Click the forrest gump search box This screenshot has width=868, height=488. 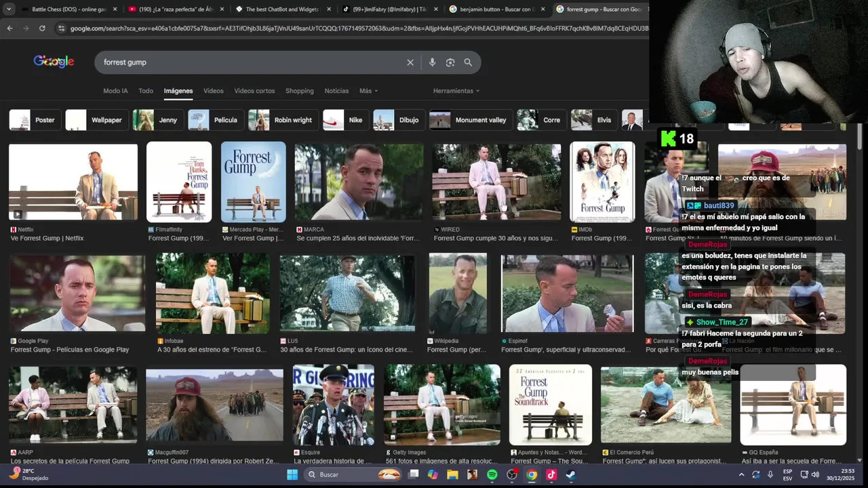click(x=251, y=62)
